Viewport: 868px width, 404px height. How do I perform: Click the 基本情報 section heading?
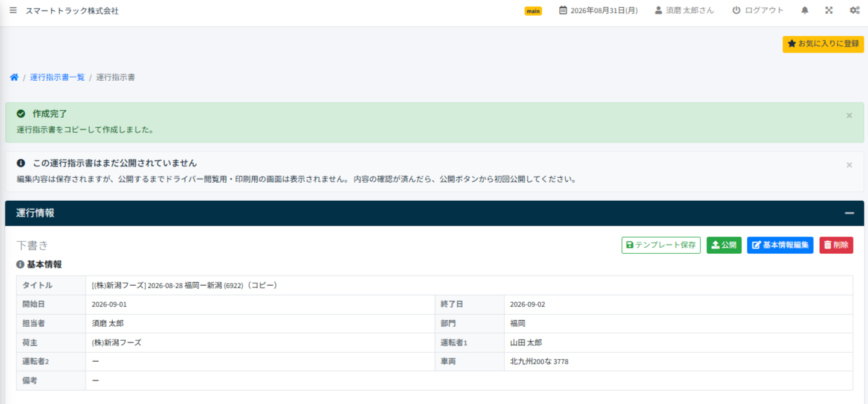[39, 264]
